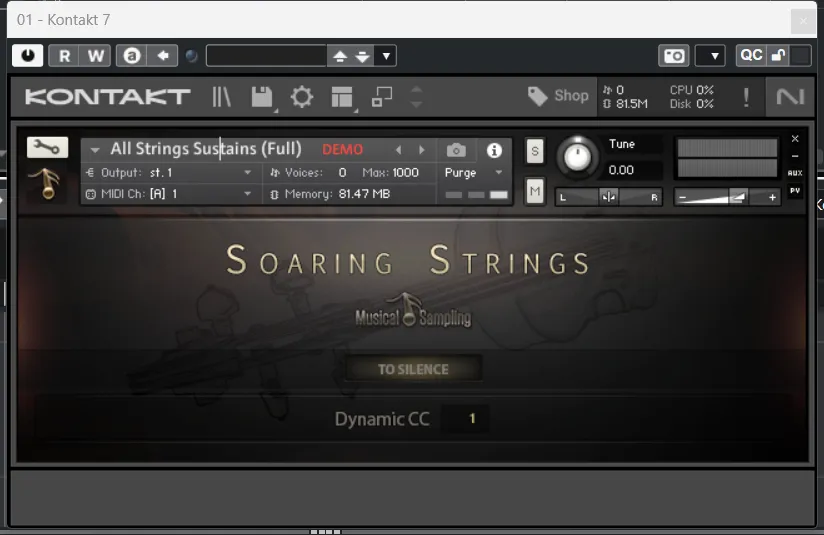824x535 pixels.
Task: Click the Shop price tag icon
Action: [x=537, y=96]
